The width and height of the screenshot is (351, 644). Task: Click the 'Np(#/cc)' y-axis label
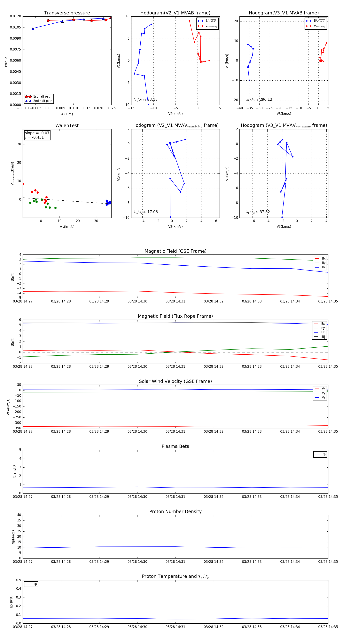tap(13, 537)
